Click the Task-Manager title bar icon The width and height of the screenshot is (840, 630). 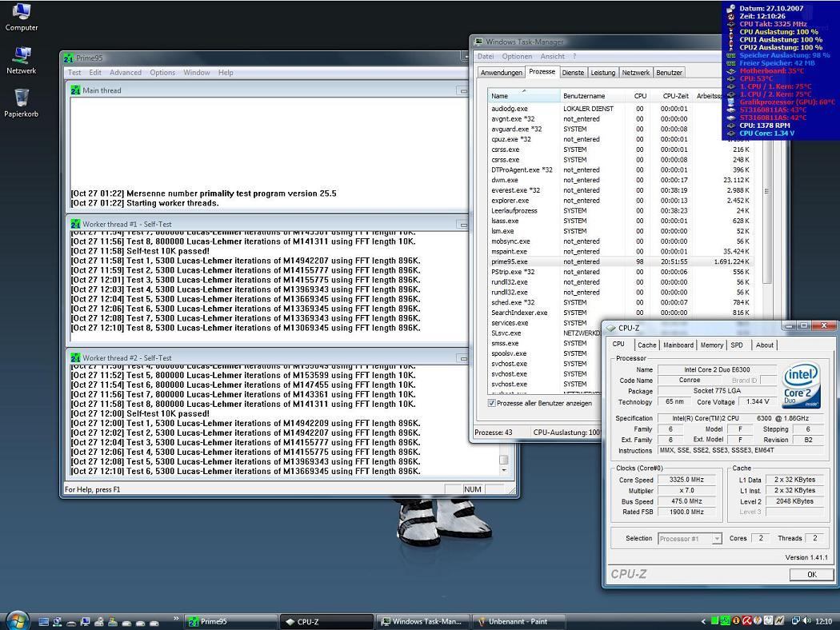(x=478, y=42)
